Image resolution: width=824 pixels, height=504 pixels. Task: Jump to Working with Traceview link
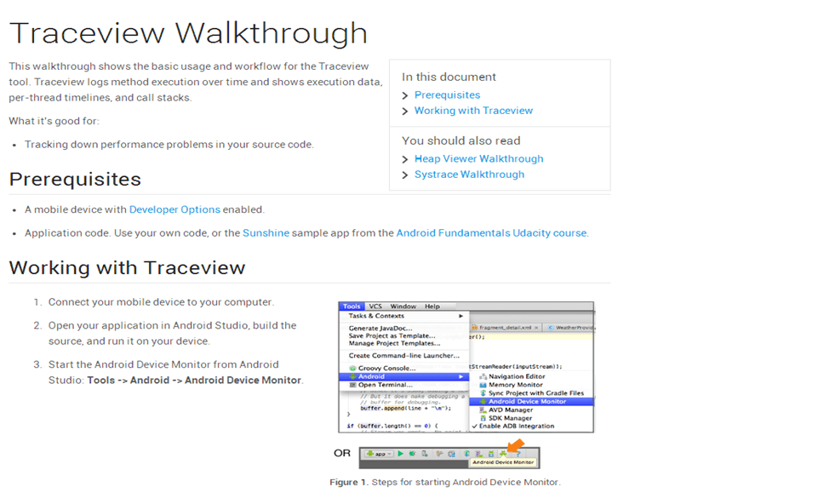coord(473,111)
